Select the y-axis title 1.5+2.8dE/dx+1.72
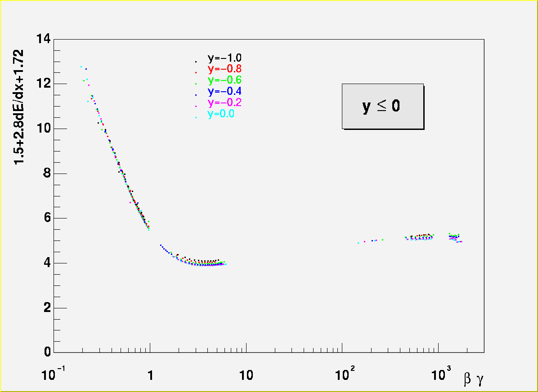 (x=19, y=107)
